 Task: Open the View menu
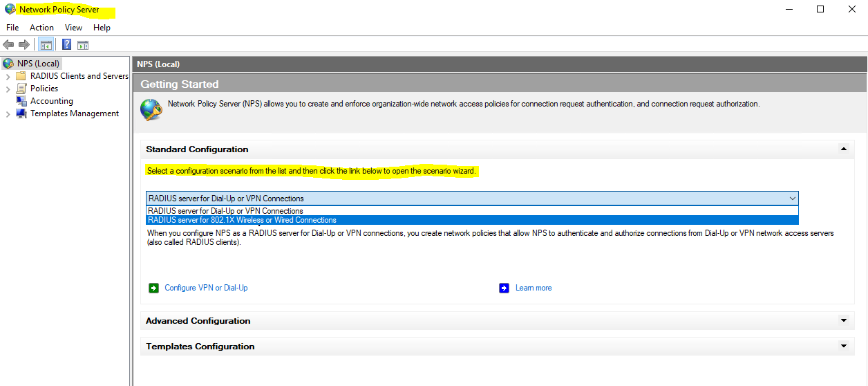coord(73,28)
